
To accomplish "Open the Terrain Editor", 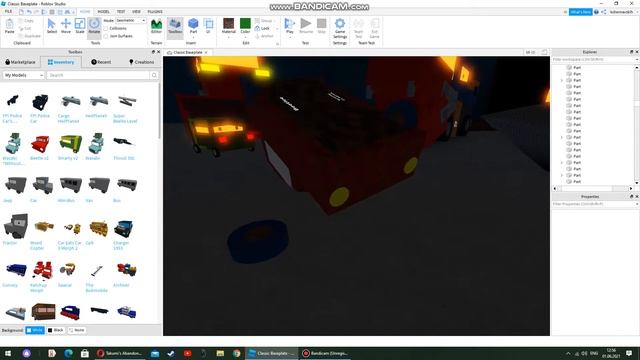I will (156, 26).
